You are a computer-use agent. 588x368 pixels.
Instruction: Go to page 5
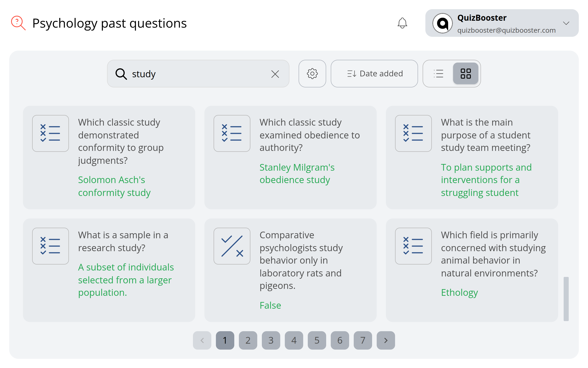pyautogui.click(x=317, y=340)
